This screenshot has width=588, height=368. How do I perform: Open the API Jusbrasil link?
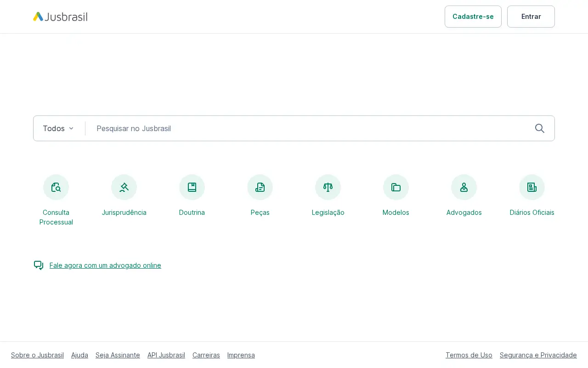[x=166, y=355]
